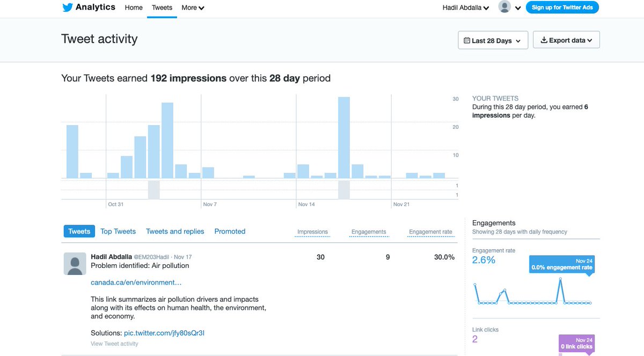Expand the More menu

(193, 8)
